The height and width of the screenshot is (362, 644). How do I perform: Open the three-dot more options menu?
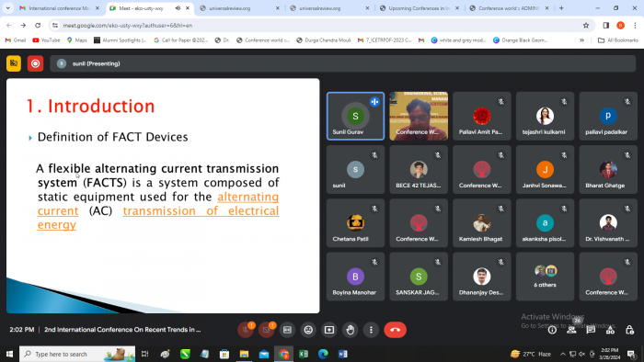coord(371,330)
